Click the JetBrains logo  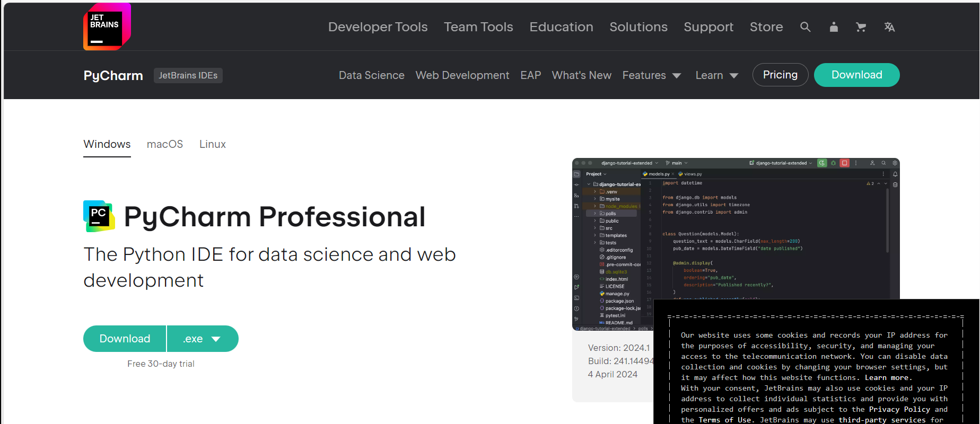click(107, 26)
